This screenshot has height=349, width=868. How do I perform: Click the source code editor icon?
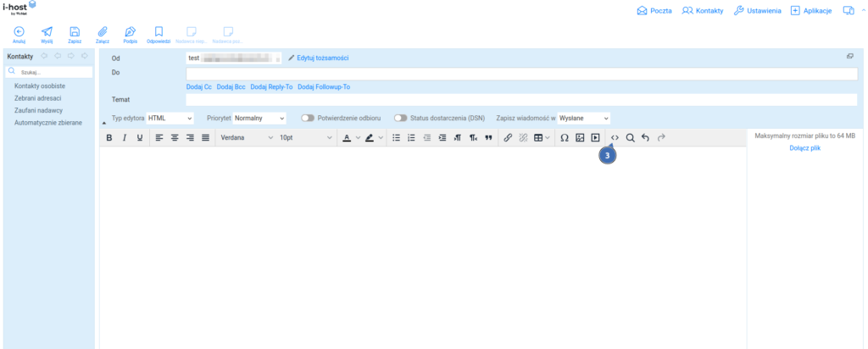click(x=615, y=137)
